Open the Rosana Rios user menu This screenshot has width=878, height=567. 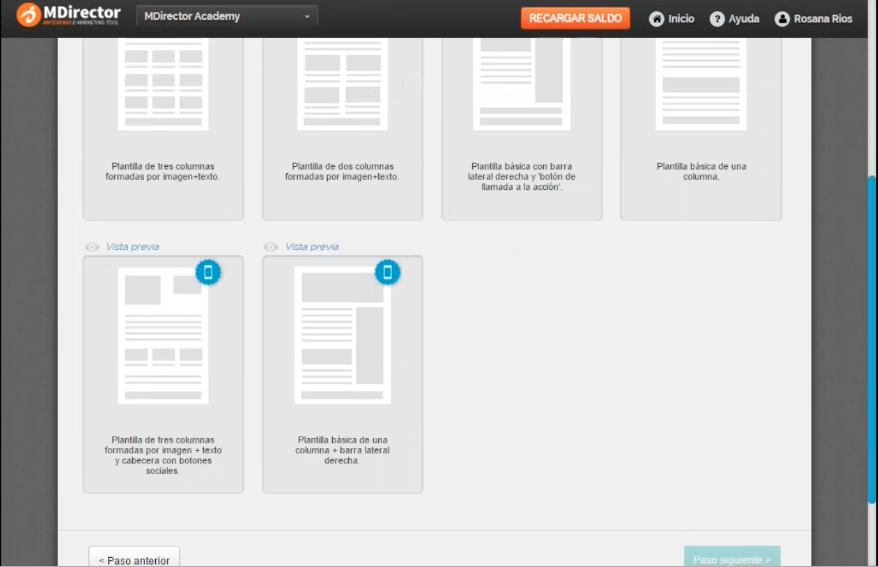coord(823,19)
